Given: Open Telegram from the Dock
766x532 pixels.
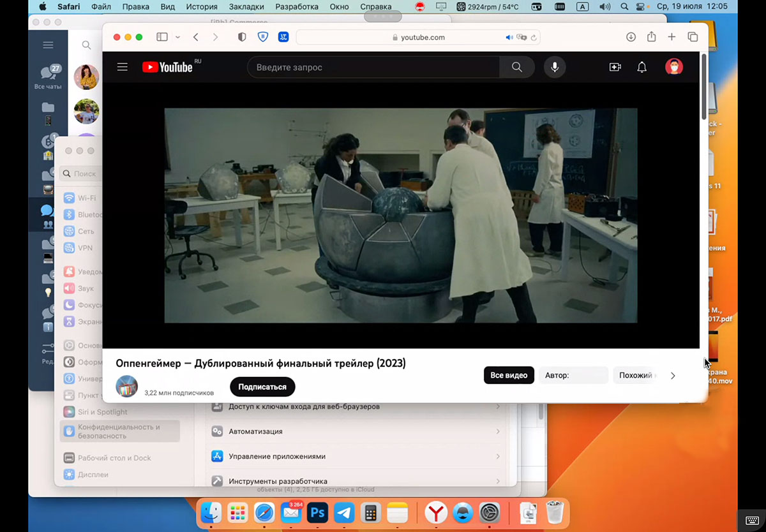Looking at the screenshot, I should (x=344, y=512).
